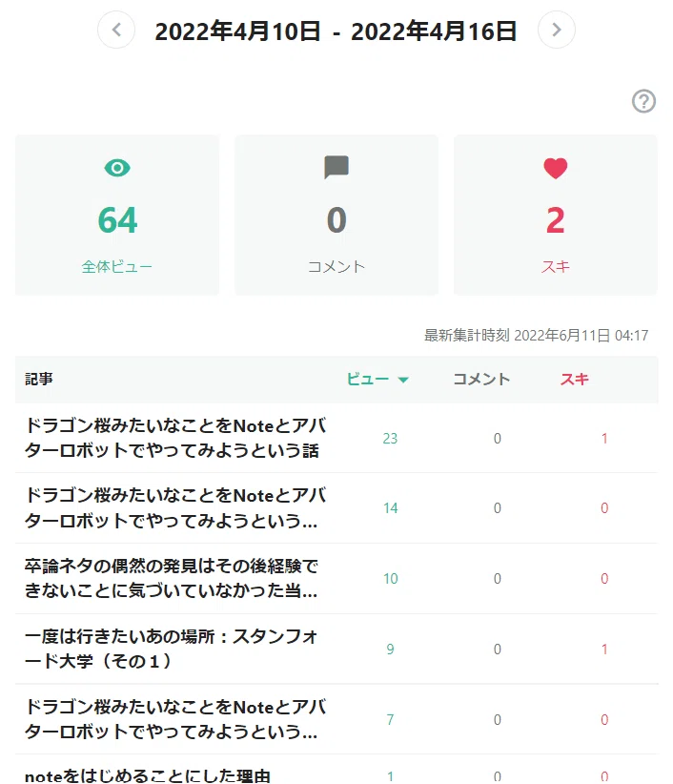Click the green eye views icon
Screen dimensions: 673x784
click(117, 168)
